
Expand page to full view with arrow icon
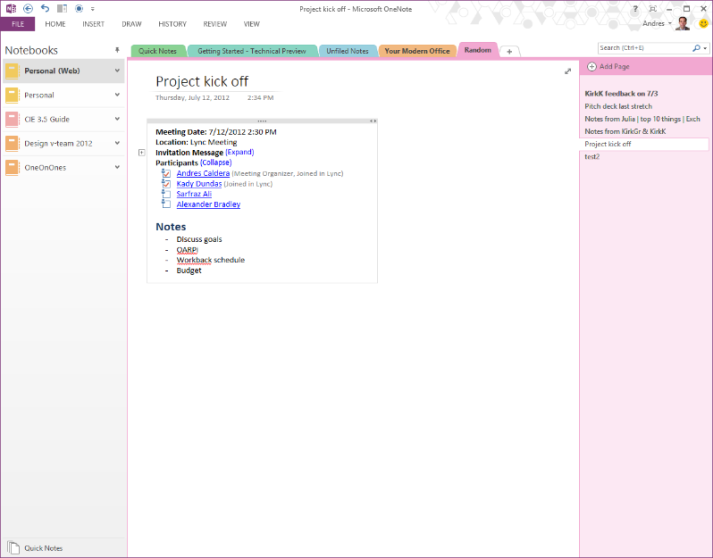[567, 71]
